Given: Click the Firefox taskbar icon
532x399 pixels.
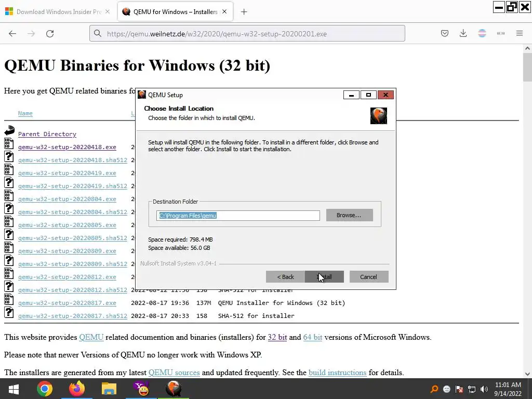Looking at the screenshot, I should tap(77, 389).
